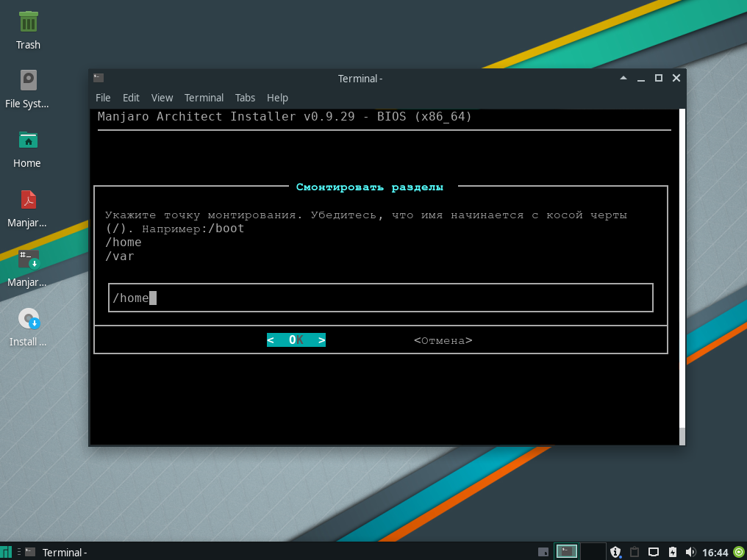Viewport: 747px width, 560px height.
Task: Open the Edit menu in Terminal
Action: [131, 98]
